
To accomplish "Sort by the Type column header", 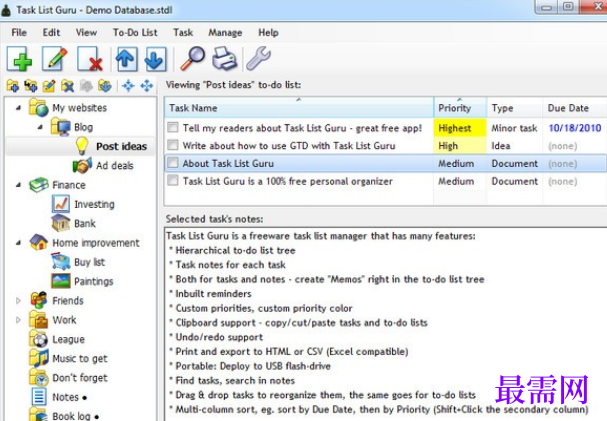I will click(514, 108).
